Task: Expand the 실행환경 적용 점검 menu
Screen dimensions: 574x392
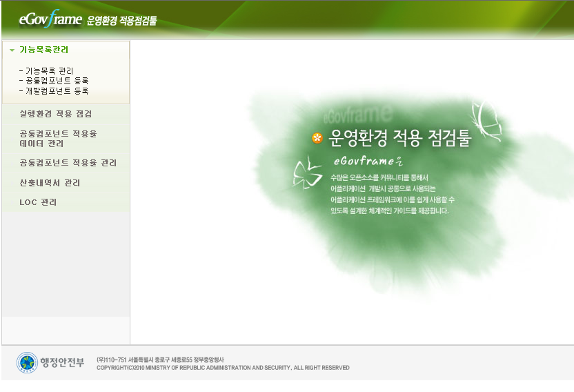Action: [x=56, y=114]
